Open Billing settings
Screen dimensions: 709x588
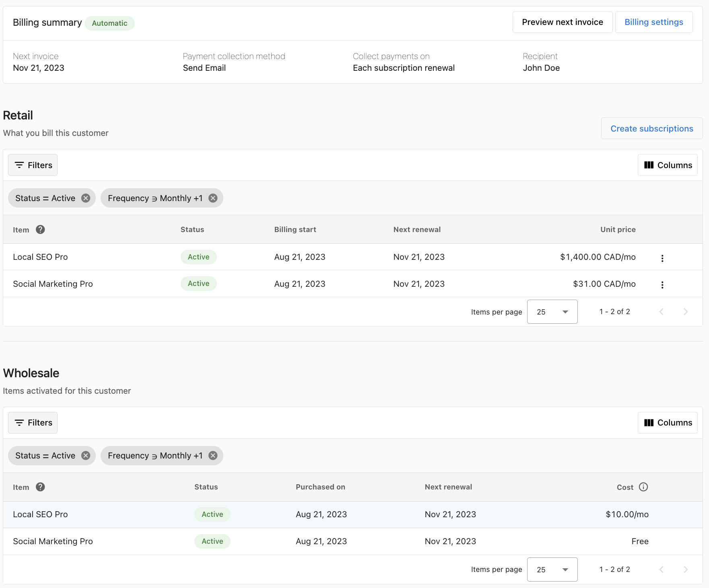[653, 22]
